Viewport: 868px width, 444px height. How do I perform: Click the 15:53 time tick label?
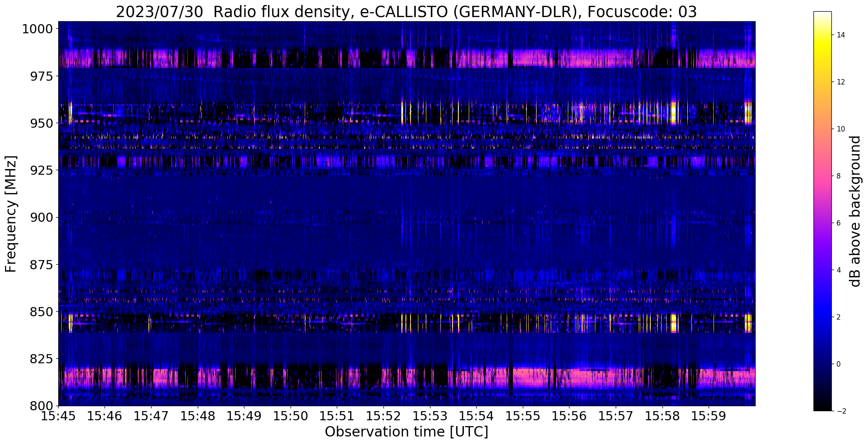click(x=430, y=416)
